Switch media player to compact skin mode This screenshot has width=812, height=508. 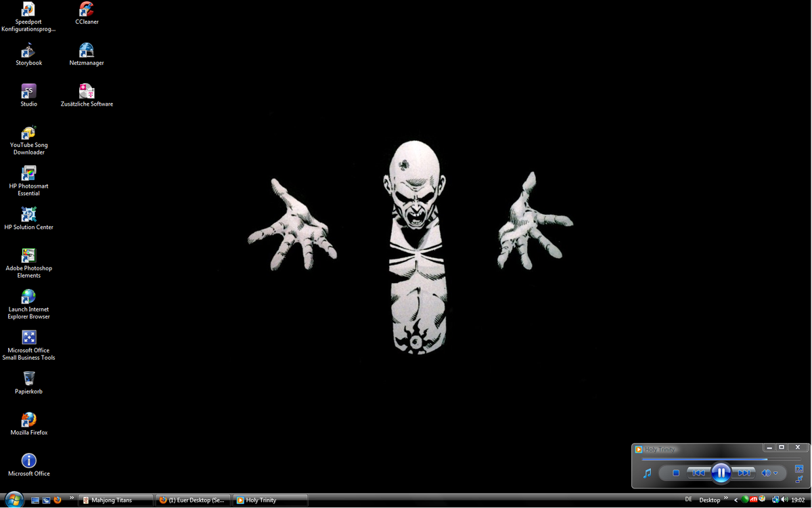pyautogui.click(x=799, y=479)
